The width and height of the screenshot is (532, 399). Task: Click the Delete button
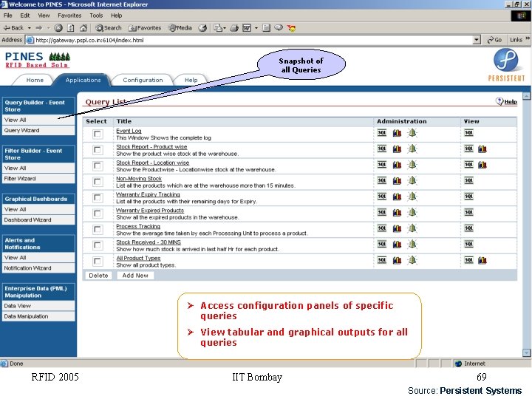pyautogui.click(x=98, y=276)
